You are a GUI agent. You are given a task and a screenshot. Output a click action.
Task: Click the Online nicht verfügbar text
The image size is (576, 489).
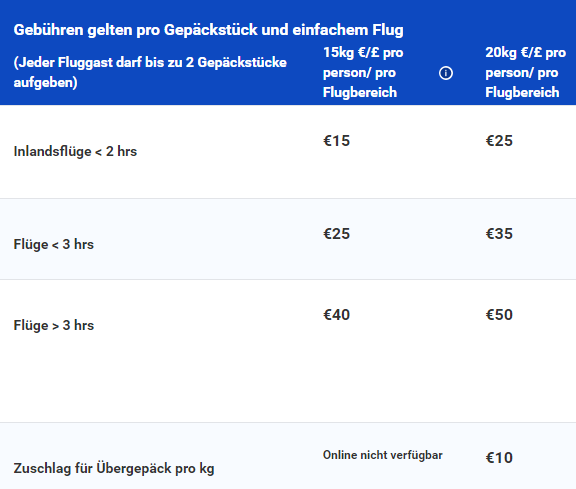[382, 455]
